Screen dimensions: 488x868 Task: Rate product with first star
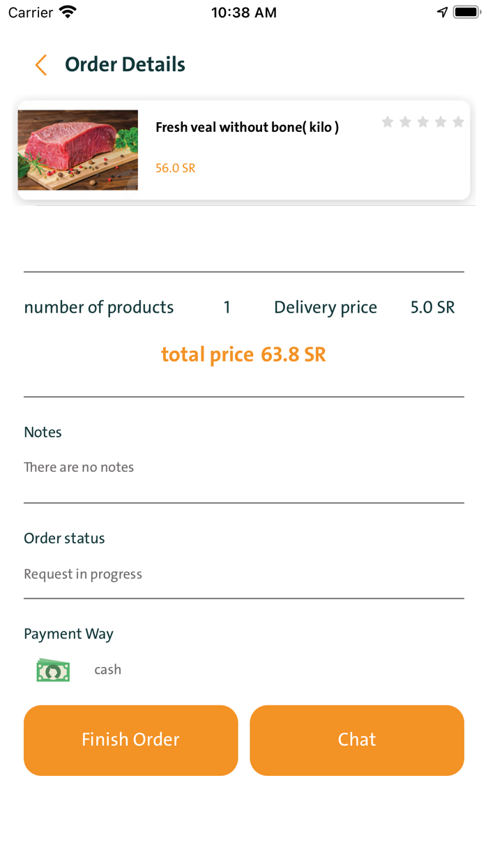388,122
